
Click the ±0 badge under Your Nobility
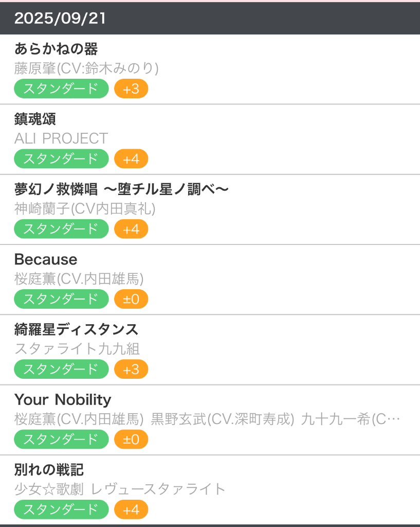(x=131, y=439)
